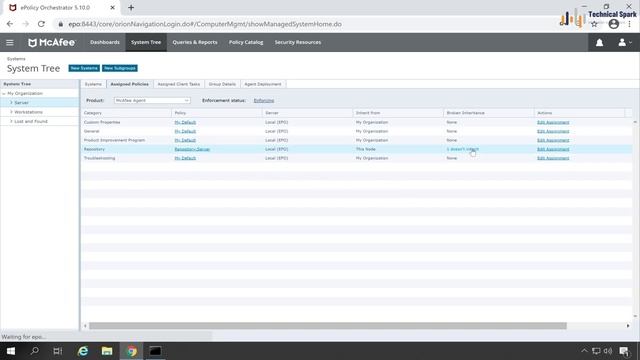
Task: Open Chrome three-dot menu
Action: (630, 24)
